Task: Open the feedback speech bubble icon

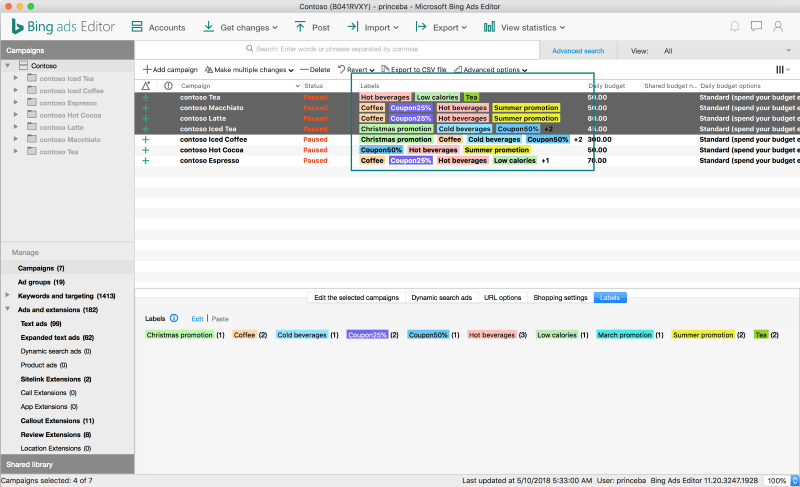Action: (x=756, y=27)
